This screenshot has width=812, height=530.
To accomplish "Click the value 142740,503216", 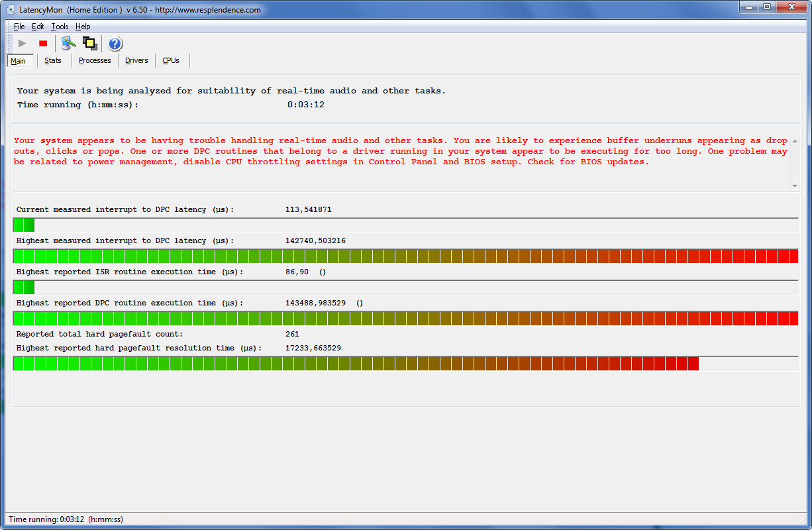I will point(315,240).
